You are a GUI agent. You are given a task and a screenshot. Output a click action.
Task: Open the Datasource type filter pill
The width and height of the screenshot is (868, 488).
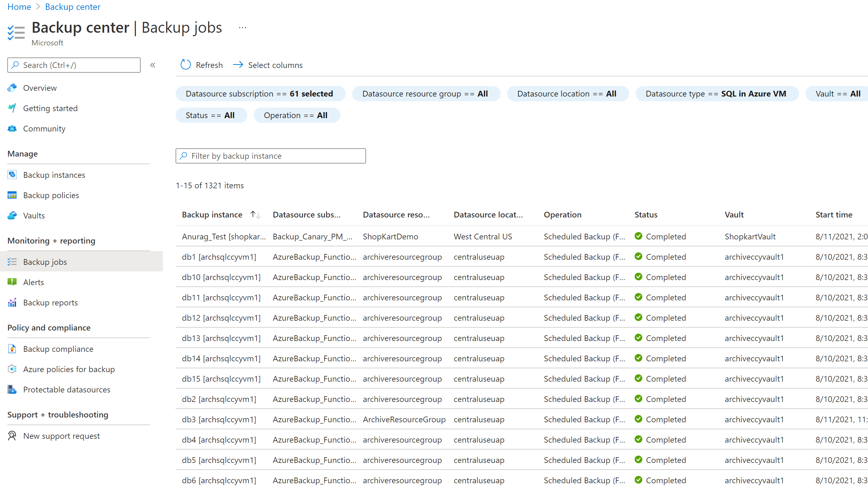tap(716, 94)
